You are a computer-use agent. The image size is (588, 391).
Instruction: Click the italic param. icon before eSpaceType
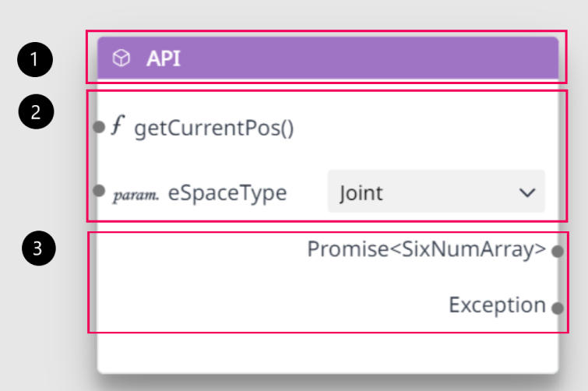pyautogui.click(x=136, y=195)
